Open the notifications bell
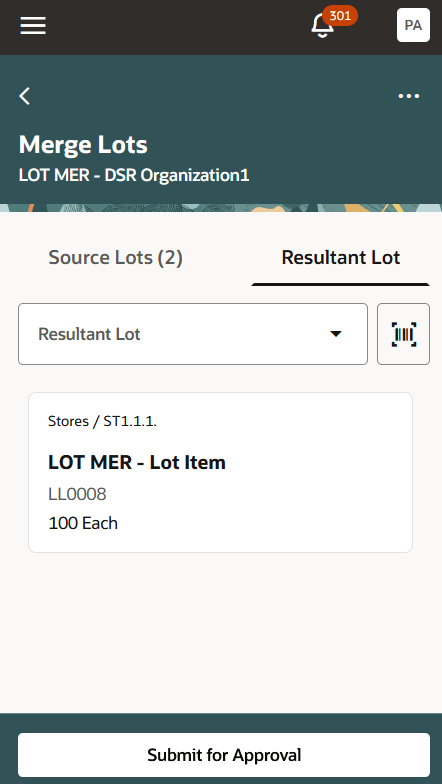 pyautogui.click(x=322, y=26)
